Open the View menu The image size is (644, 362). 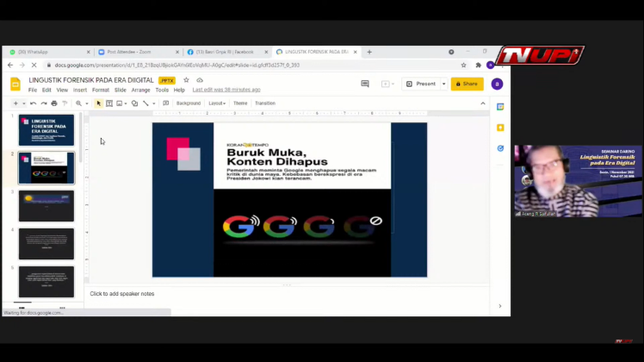tap(62, 90)
